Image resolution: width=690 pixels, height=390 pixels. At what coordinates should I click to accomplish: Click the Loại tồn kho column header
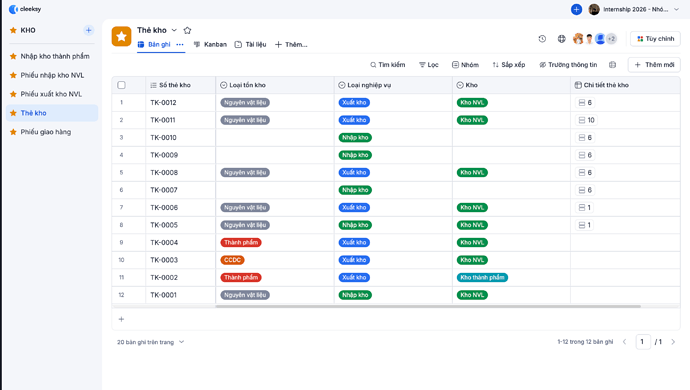click(x=275, y=85)
